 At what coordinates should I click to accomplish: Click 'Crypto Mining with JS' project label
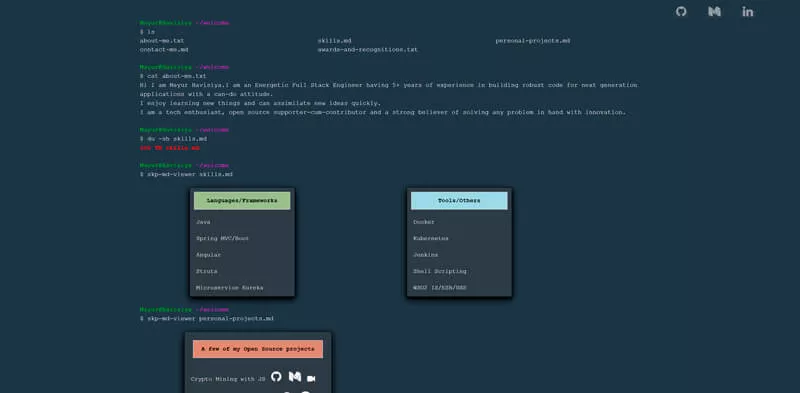[x=228, y=379]
